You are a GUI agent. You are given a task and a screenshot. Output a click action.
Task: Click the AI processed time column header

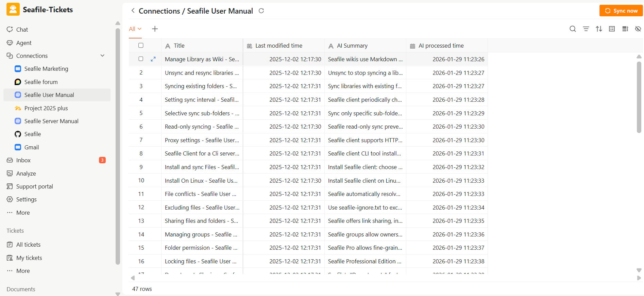(447, 46)
